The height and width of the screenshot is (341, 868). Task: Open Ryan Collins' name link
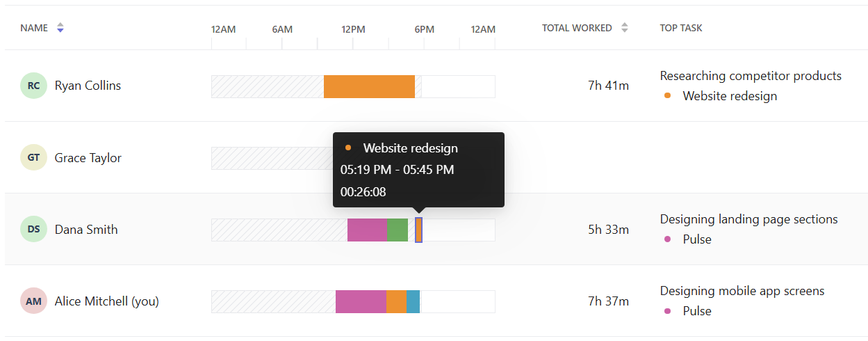(88, 86)
